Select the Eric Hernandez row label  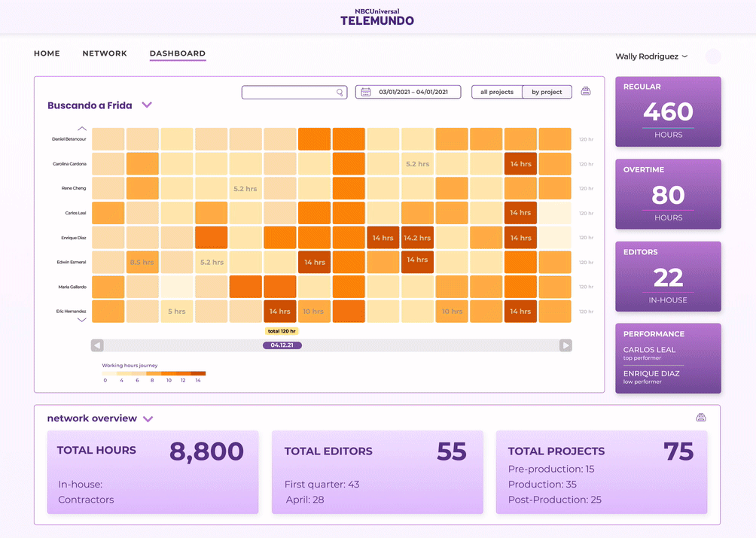[71, 312]
